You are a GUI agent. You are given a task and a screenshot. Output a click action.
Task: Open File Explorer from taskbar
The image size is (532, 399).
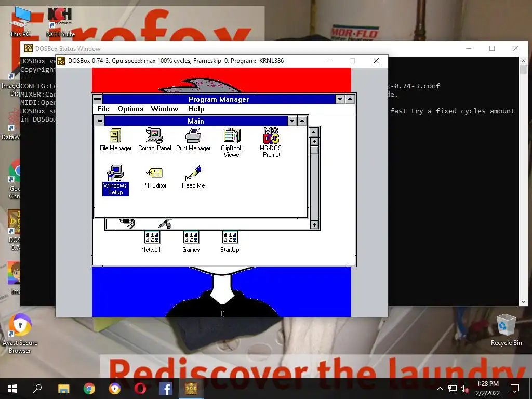(x=63, y=389)
